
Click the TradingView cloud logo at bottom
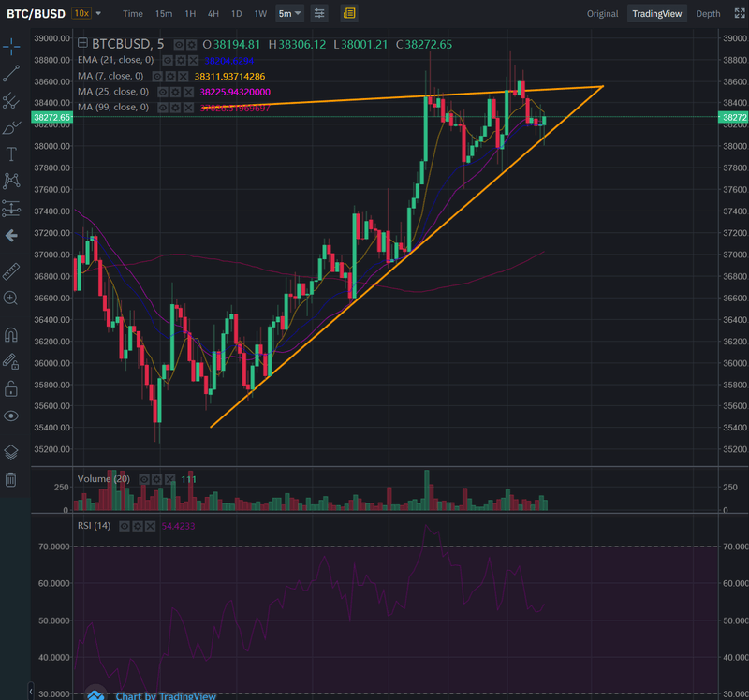[x=95, y=694]
